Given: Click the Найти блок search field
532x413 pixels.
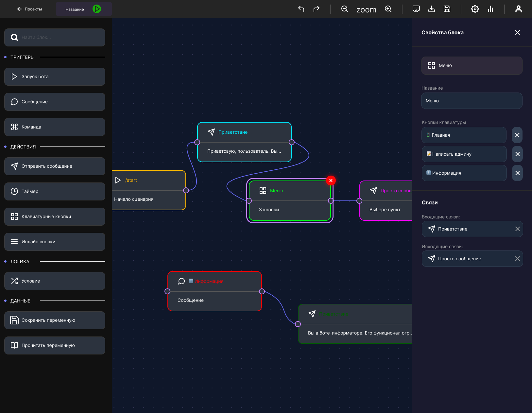Looking at the screenshot, I should click(x=55, y=37).
